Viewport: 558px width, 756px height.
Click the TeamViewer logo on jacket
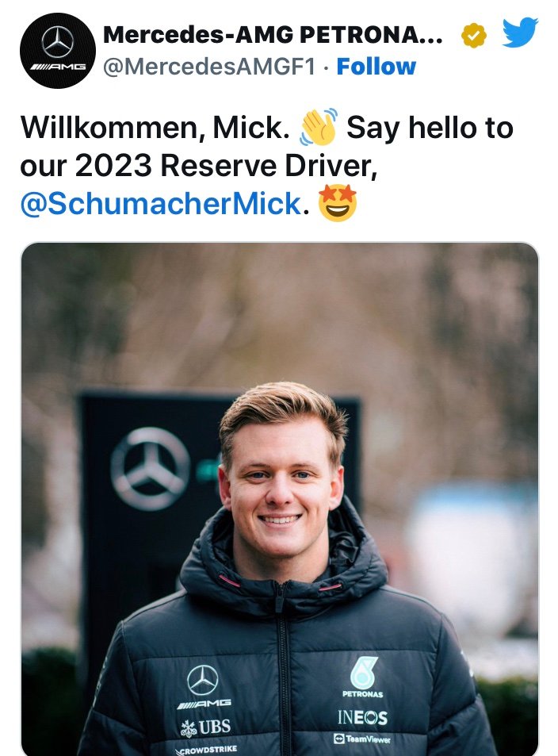(362, 739)
